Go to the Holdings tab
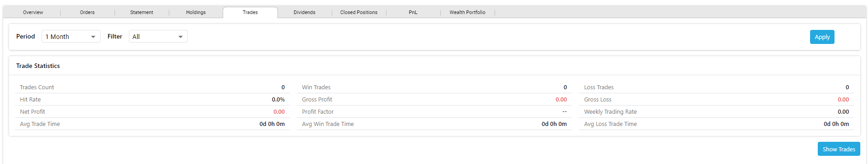The height and width of the screenshot is (164, 868). click(x=196, y=12)
